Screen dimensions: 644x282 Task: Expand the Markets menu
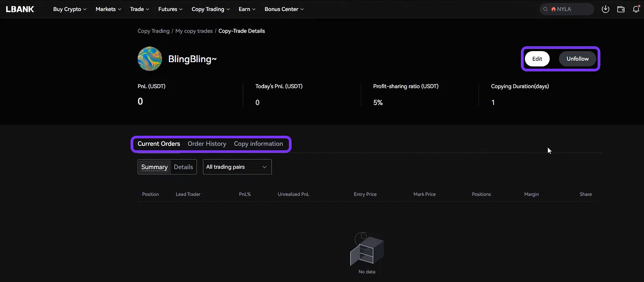click(x=109, y=9)
